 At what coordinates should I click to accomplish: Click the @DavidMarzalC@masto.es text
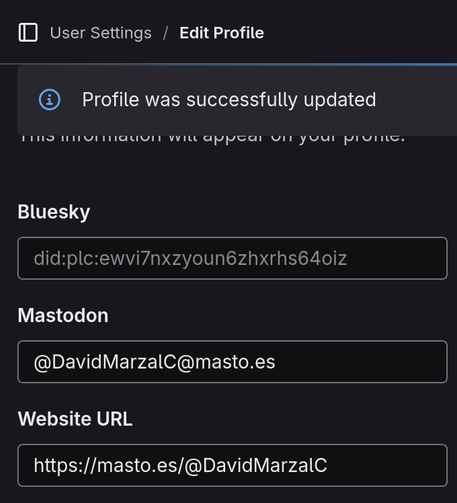point(154,362)
